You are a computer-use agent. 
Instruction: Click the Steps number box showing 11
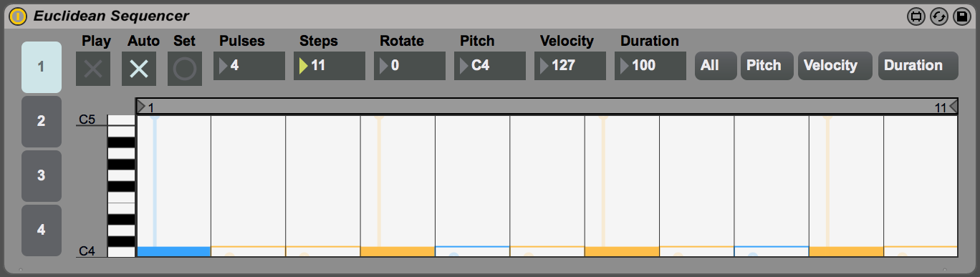[330, 66]
